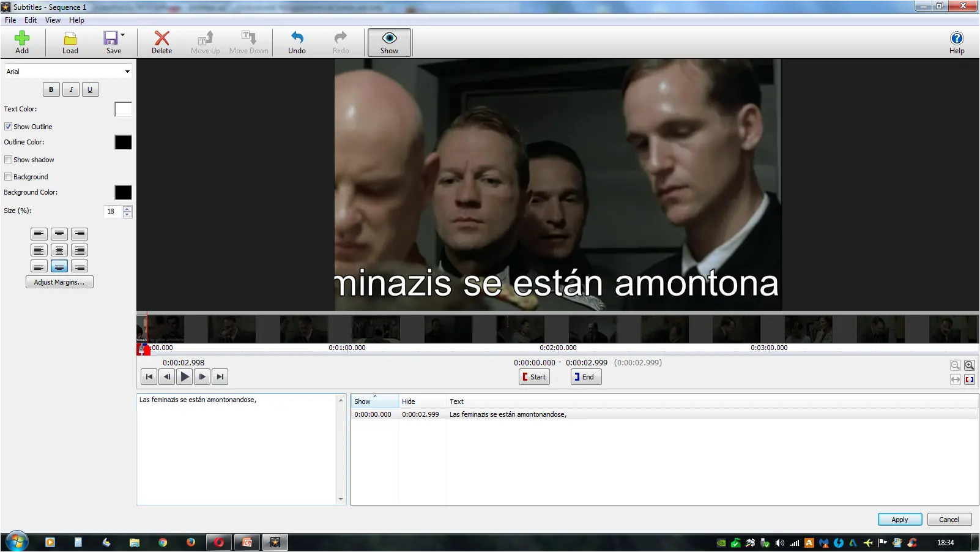
Task: Add a new subtitle with the green plus
Action: tap(22, 42)
